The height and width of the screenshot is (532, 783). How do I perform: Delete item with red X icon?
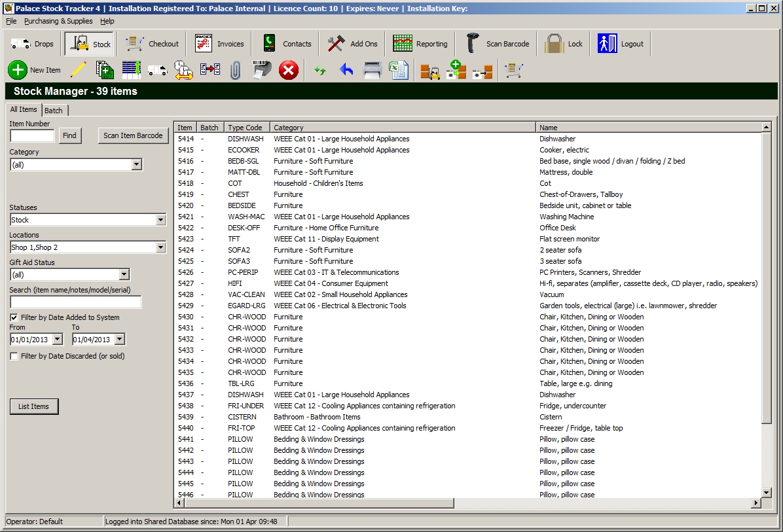click(288, 71)
